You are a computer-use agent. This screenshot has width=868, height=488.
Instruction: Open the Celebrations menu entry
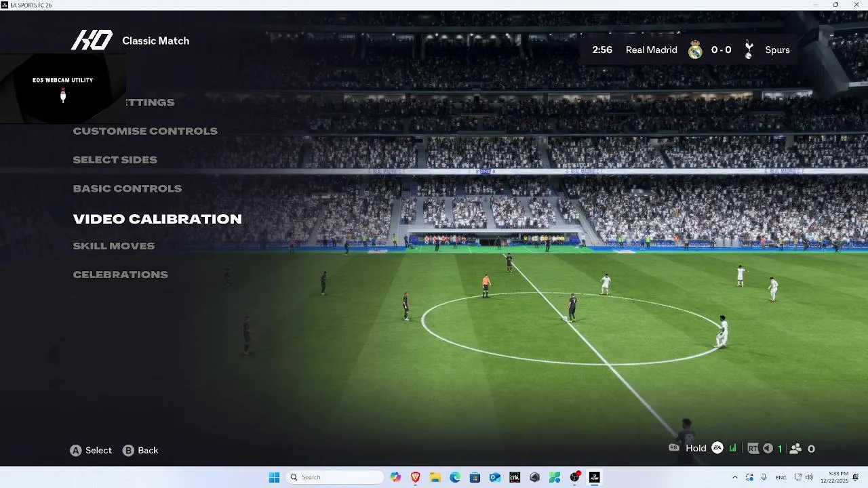point(120,274)
